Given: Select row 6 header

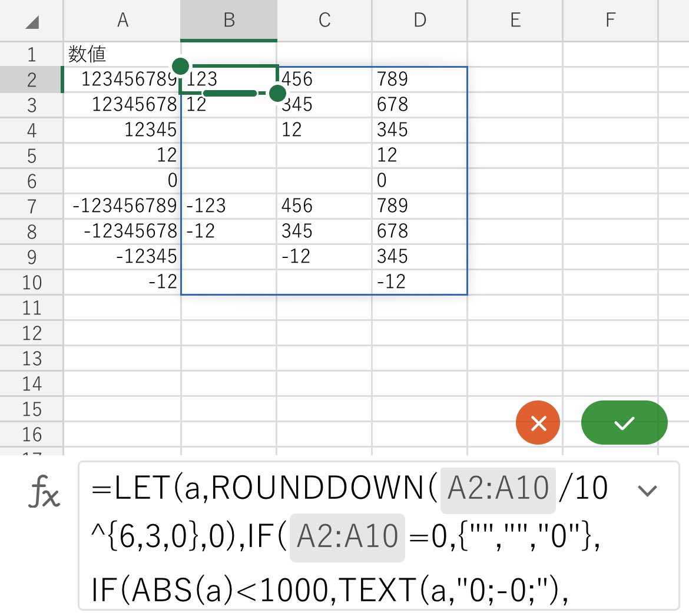Looking at the screenshot, I should click(x=32, y=181).
